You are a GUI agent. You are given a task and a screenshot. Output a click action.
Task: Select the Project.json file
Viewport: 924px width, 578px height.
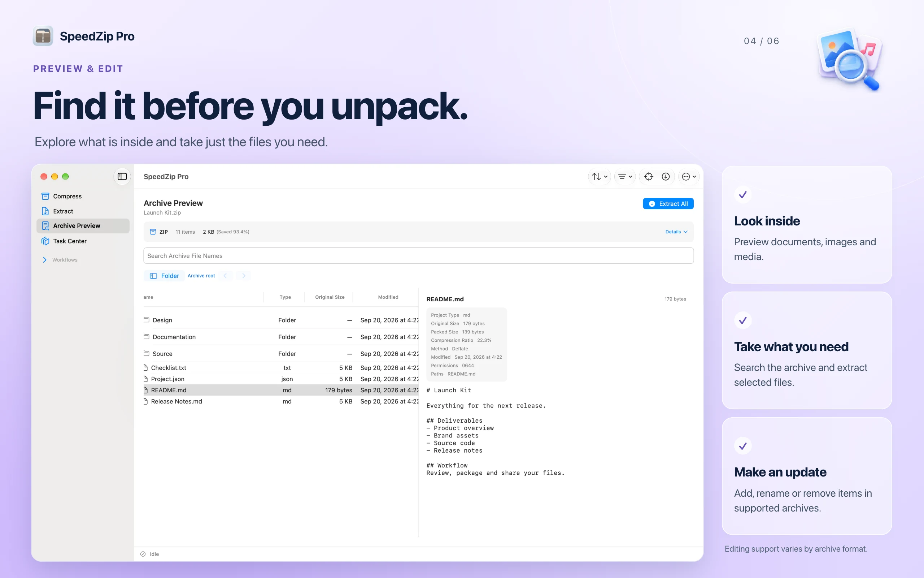281,379
